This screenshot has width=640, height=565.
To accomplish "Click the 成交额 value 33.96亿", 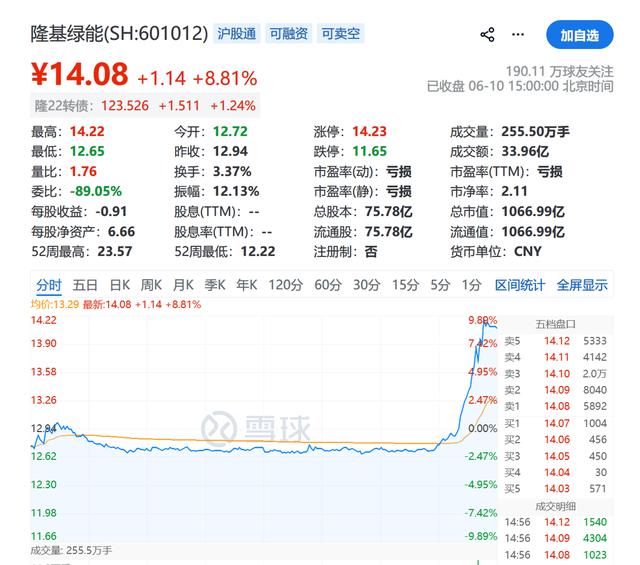I will 525,151.
